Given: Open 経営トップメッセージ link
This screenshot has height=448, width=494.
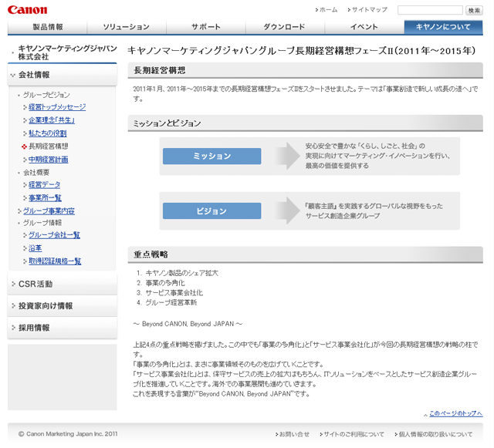Looking at the screenshot, I should coord(57,107).
